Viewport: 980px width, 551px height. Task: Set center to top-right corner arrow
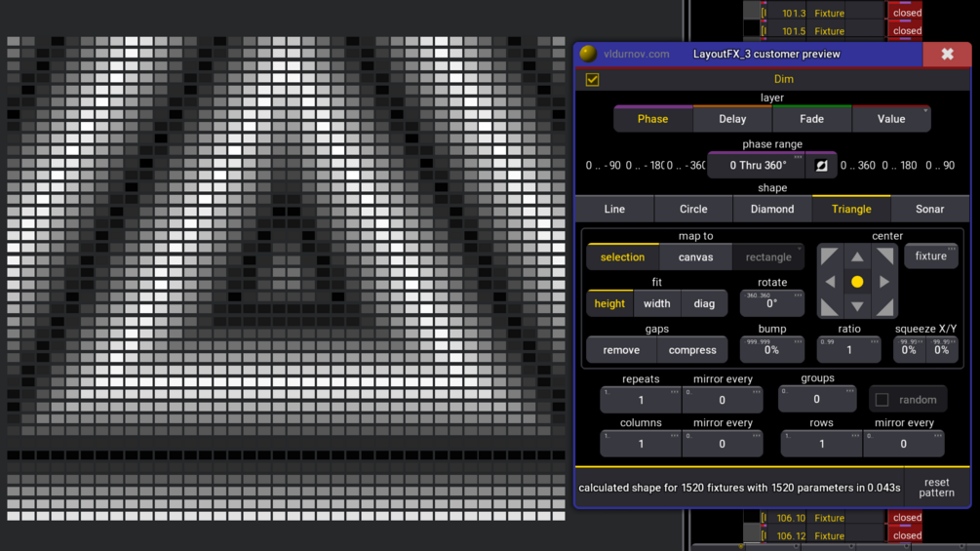(883, 256)
